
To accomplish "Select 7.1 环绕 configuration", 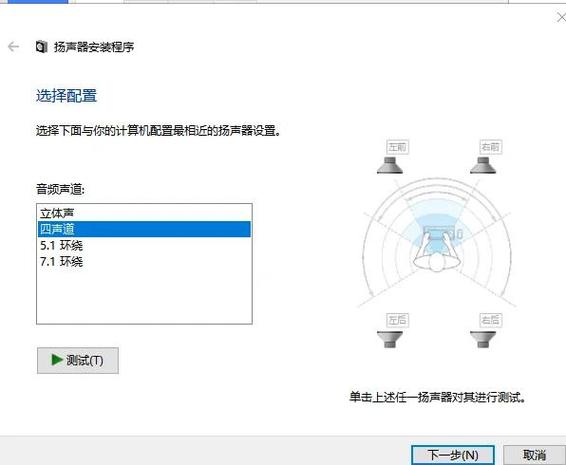I will [144, 261].
